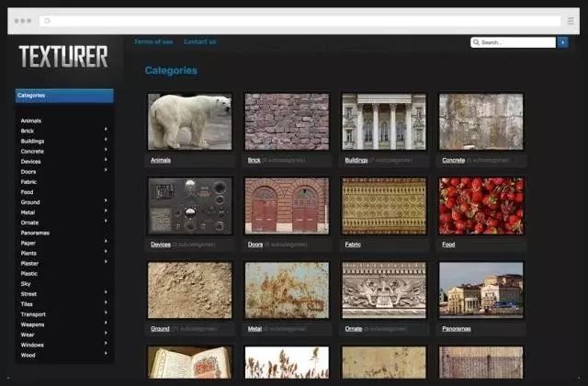
Task: Open Food in the sidebar menu
Action: pyautogui.click(x=27, y=192)
